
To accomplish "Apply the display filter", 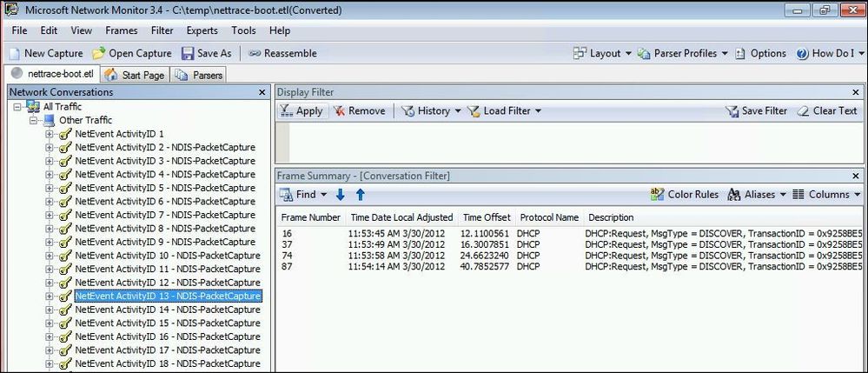I will click(x=302, y=110).
